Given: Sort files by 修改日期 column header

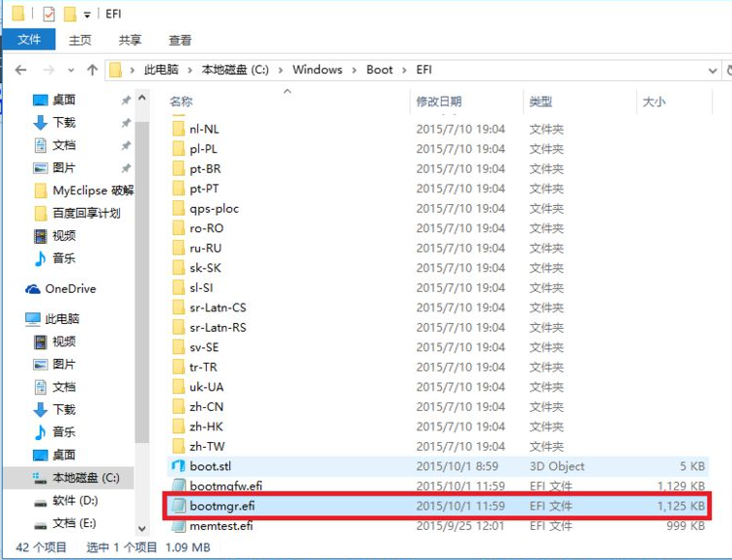Looking at the screenshot, I should [x=439, y=102].
